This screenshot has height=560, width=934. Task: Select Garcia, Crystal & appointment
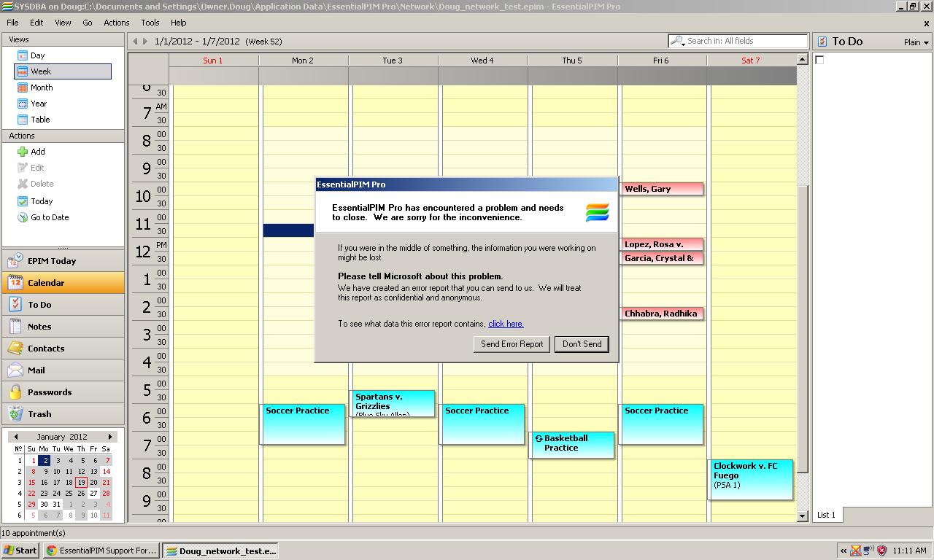(x=662, y=258)
